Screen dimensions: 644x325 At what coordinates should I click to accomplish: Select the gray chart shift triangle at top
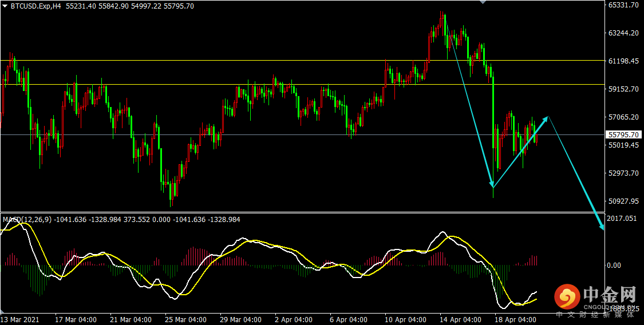(x=483, y=2)
